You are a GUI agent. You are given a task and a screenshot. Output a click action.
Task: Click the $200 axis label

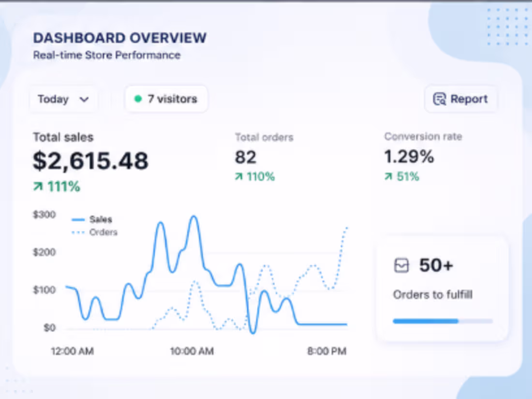coord(44,252)
